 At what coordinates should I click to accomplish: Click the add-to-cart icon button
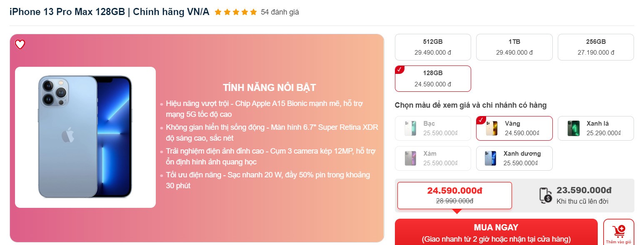click(x=619, y=232)
